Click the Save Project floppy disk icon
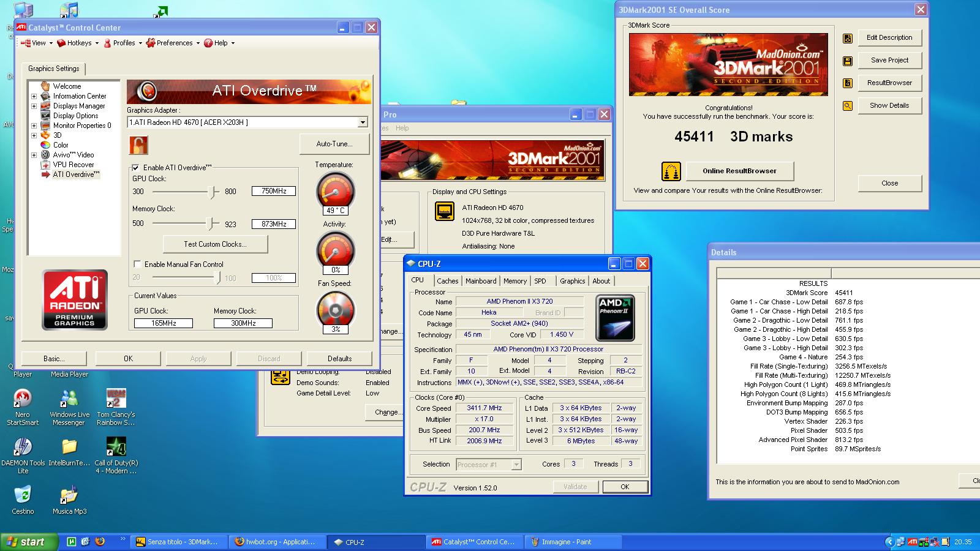 848,61
